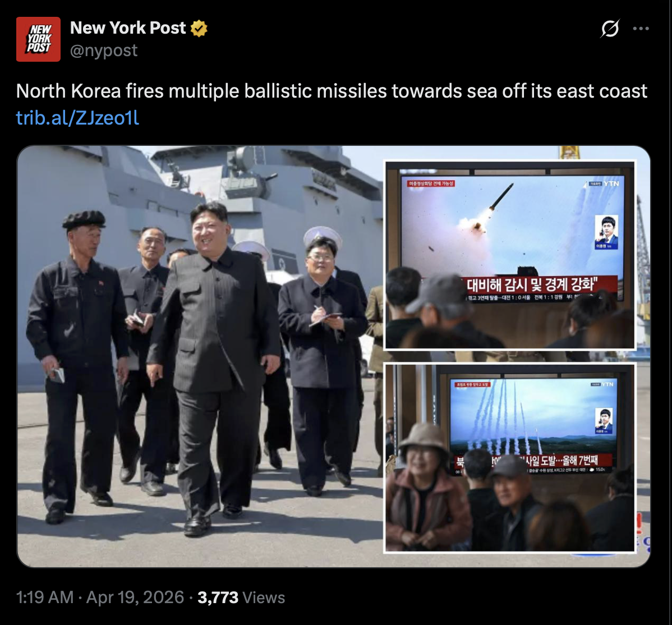Click the New York Post avatar logo
The width and height of the screenshot is (672, 625).
38,39
